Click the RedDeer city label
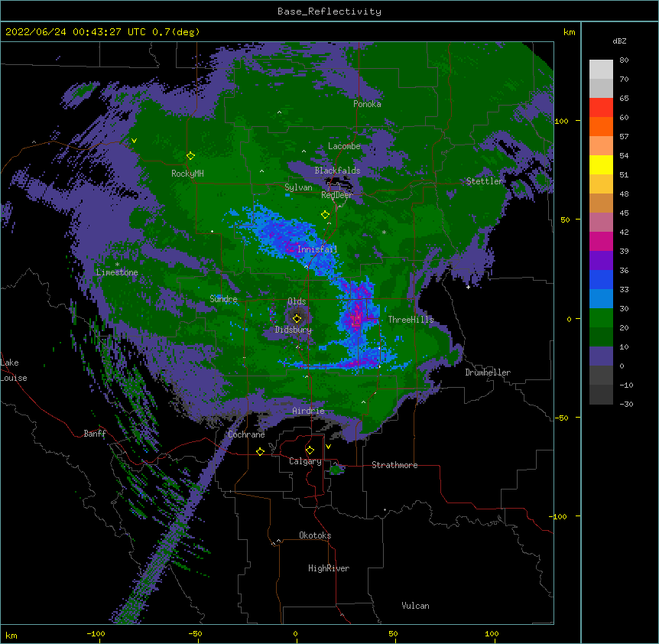 coord(337,195)
